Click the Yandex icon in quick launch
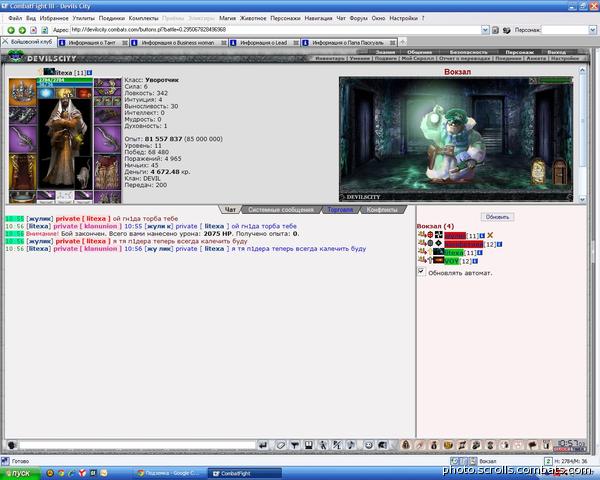The image size is (600, 480). 82,473
